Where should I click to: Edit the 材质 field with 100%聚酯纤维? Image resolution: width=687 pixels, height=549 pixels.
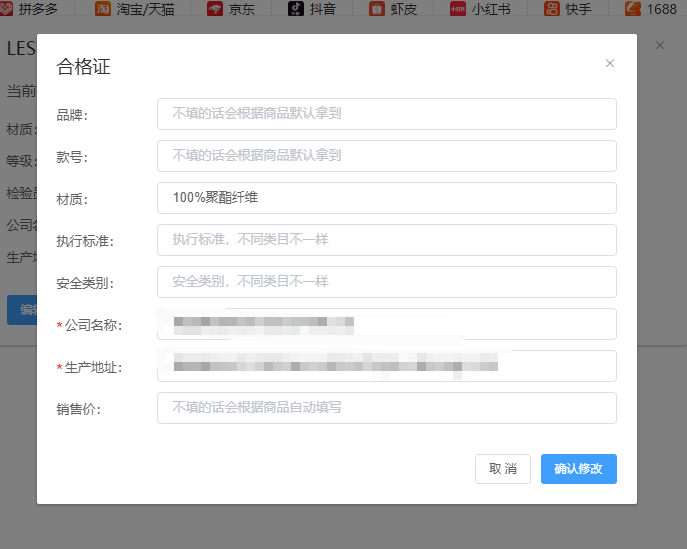(x=386, y=198)
